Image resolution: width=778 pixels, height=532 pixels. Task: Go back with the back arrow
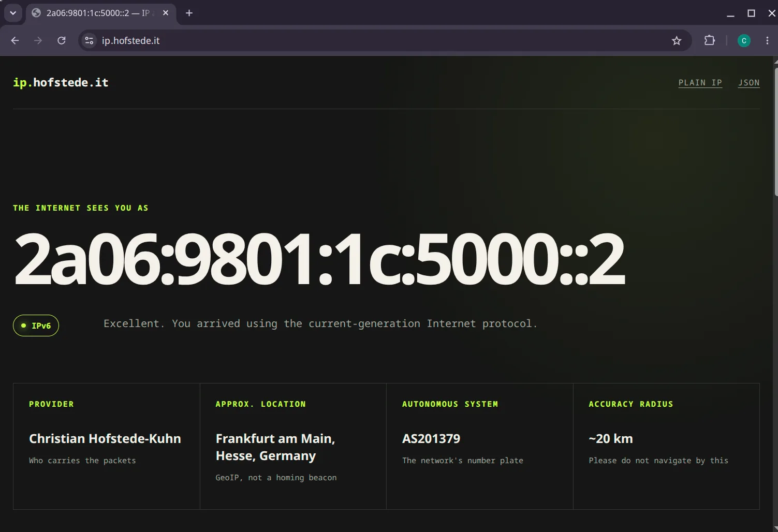click(15, 40)
